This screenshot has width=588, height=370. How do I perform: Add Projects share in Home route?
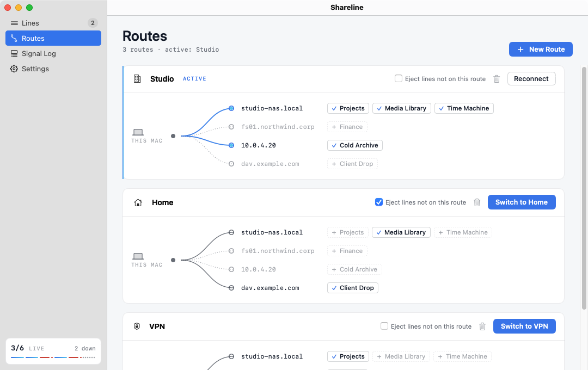347,232
